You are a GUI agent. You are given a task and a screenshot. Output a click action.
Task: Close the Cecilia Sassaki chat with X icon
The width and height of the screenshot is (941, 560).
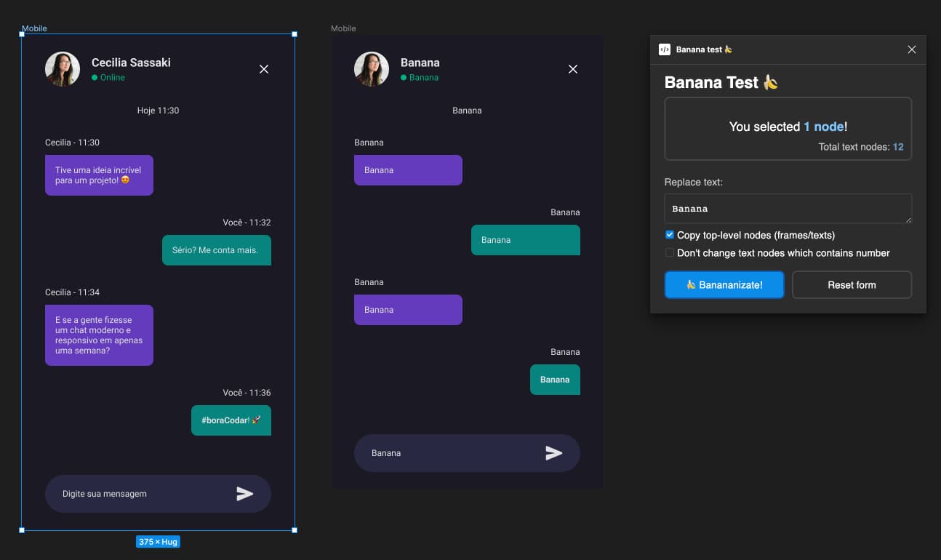(264, 69)
